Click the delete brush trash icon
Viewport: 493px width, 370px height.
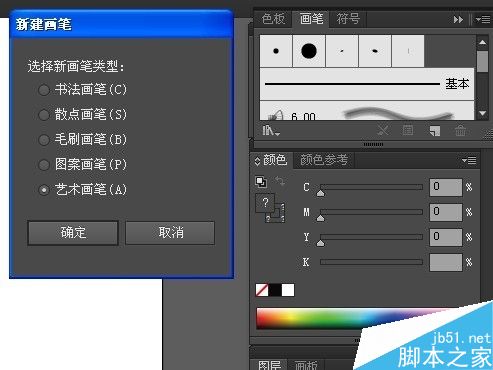pyautogui.click(x=461, y=131)
